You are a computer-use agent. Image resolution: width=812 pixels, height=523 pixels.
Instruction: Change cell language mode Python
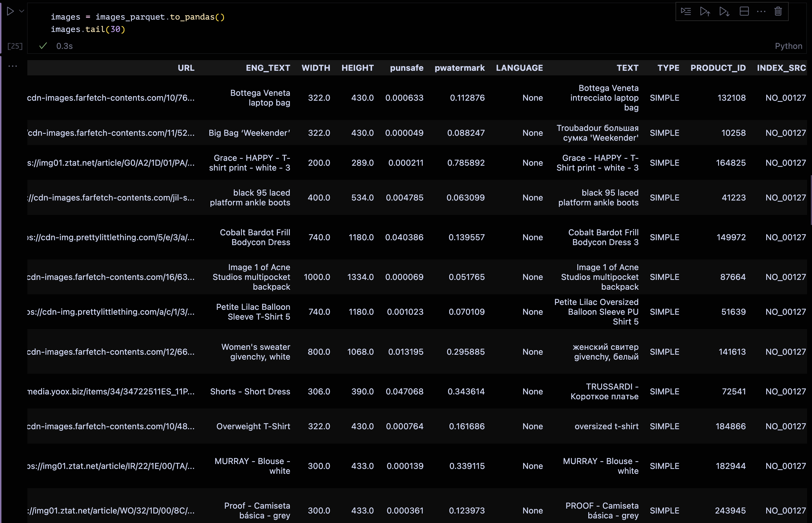(x=788, y=46)
